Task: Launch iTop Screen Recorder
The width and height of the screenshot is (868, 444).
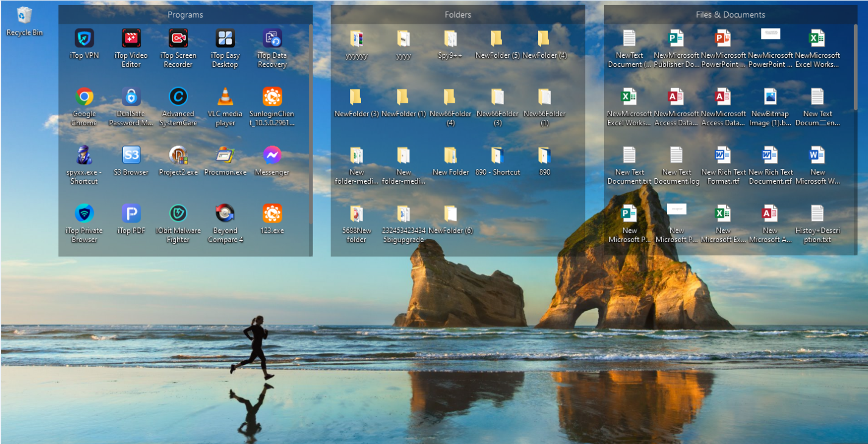Action: tap(178, 39)
